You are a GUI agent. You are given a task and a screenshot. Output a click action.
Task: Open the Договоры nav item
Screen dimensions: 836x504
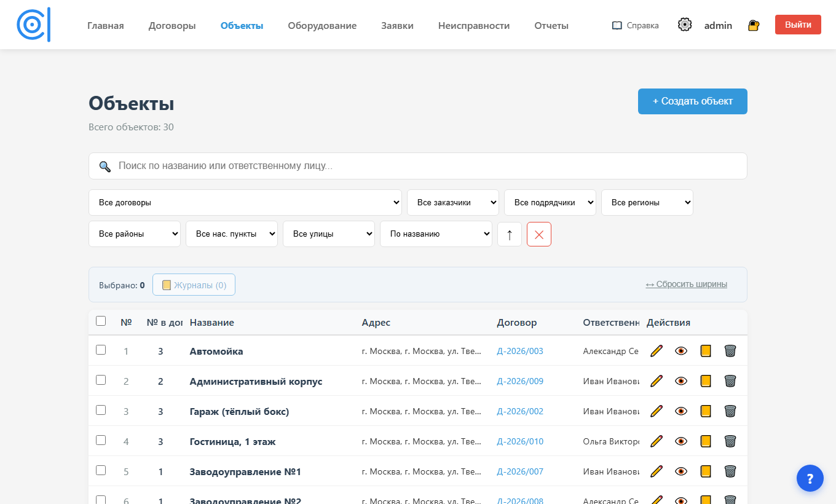click(x=172, y=25)
